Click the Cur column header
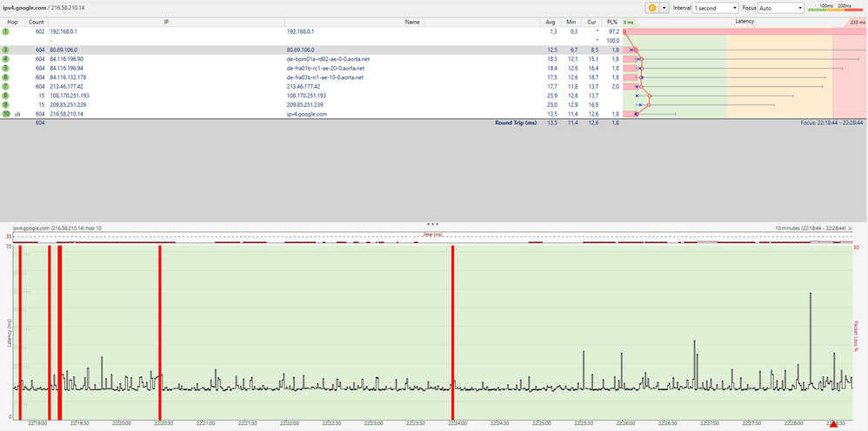868x431 pixels. pyautogui.click(x=591, y=22)
